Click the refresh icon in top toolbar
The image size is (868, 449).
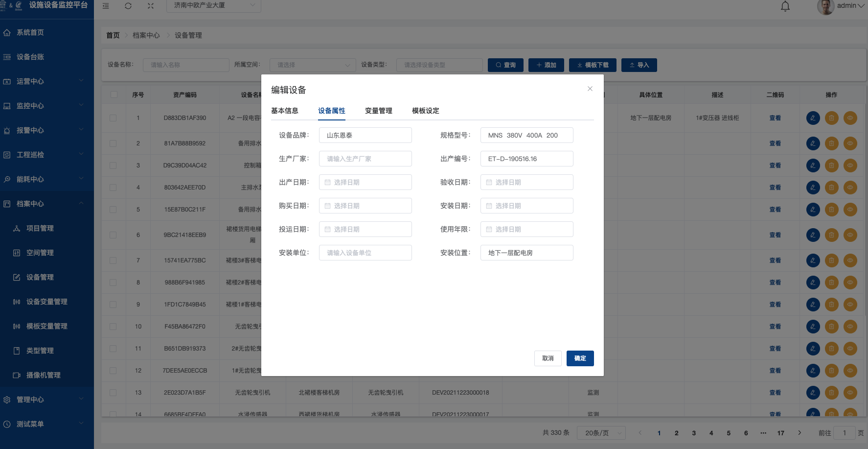click(128, 6)
